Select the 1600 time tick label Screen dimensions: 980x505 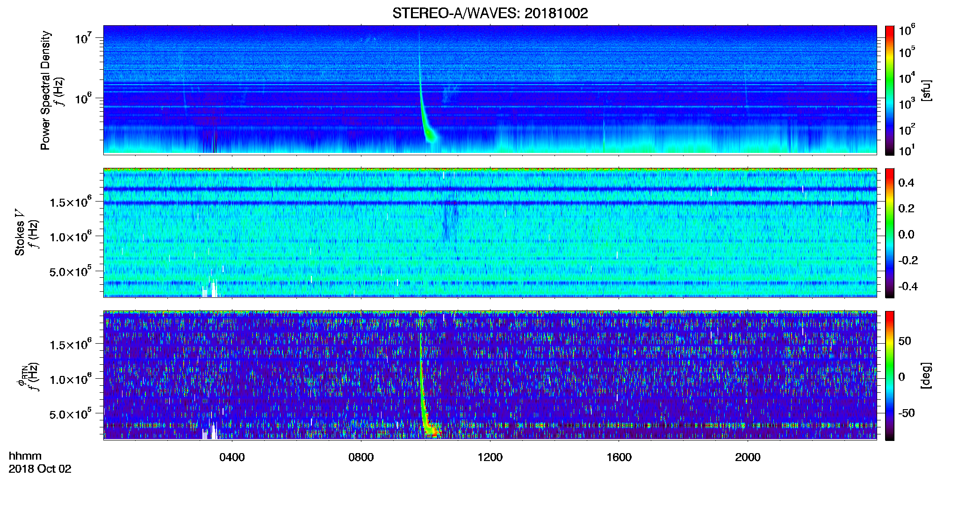tap(619, 457)
